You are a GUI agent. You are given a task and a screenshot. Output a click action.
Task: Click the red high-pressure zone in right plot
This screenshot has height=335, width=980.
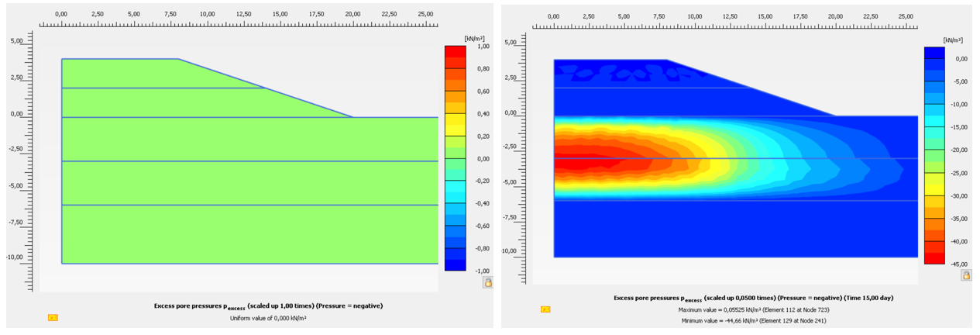(x=589, y=161)
